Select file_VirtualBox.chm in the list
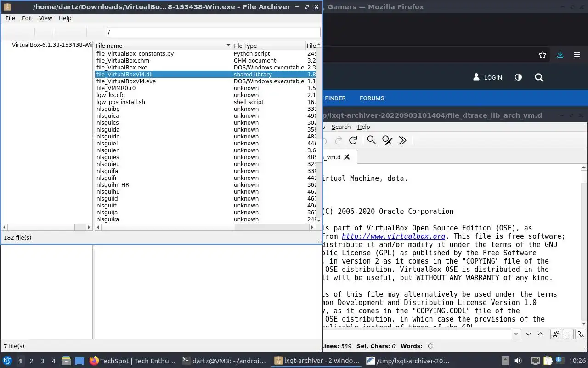The width and height of the screenshot is (588, 368). [123, 60]
